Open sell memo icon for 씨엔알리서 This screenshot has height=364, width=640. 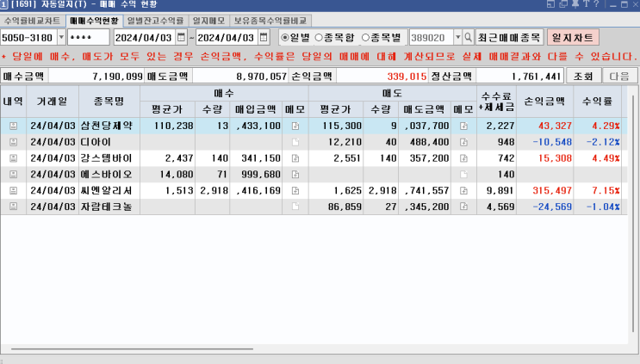(463, 190)
